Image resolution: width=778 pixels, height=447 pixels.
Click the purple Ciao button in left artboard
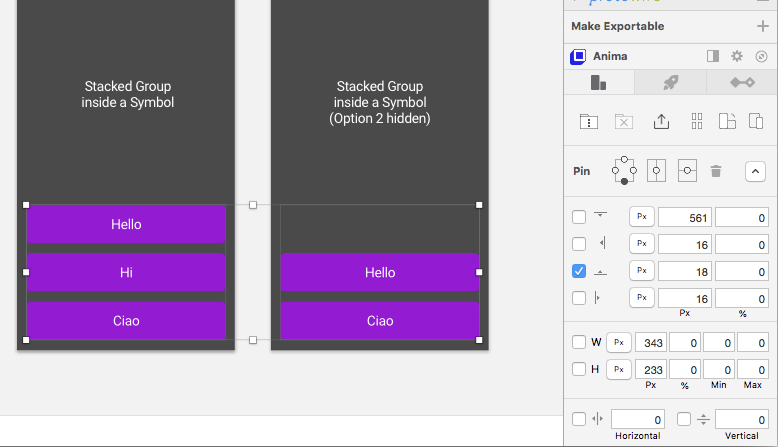[126, 321]
